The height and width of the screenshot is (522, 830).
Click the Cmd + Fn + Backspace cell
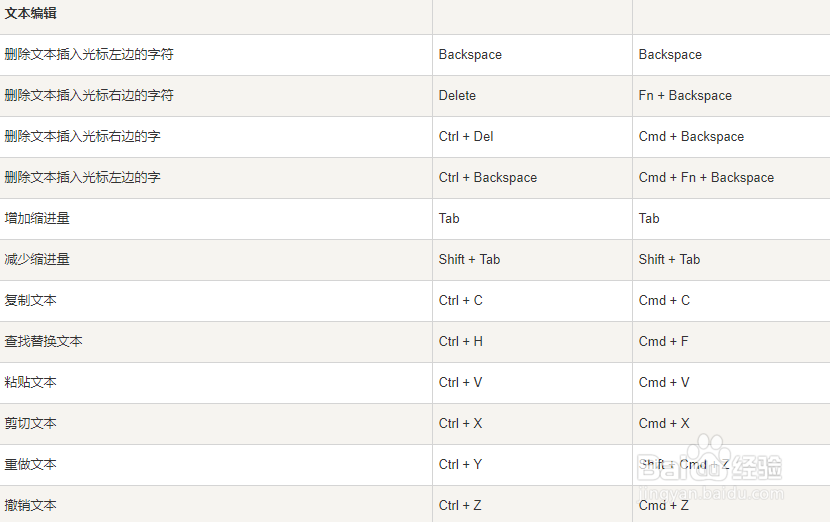706,178
